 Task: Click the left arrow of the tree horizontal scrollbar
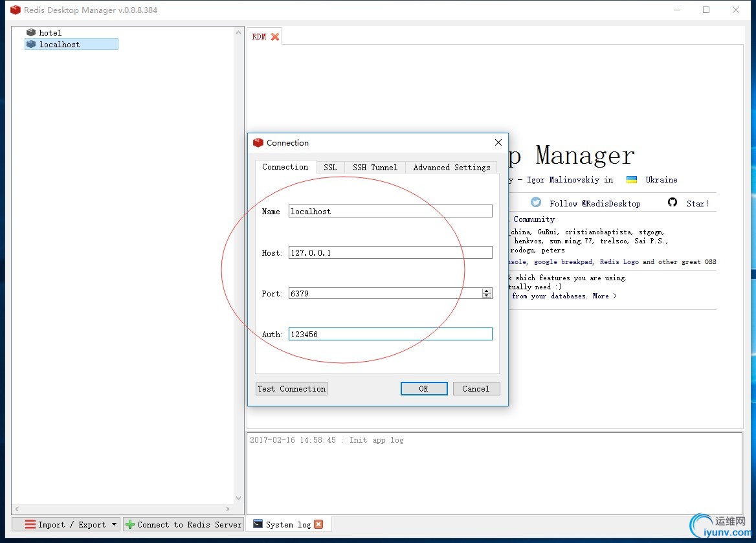tap(17, 509)
